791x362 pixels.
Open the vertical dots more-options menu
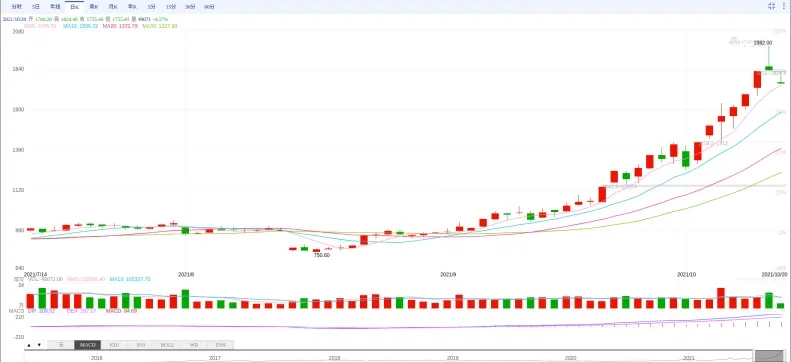784,6
